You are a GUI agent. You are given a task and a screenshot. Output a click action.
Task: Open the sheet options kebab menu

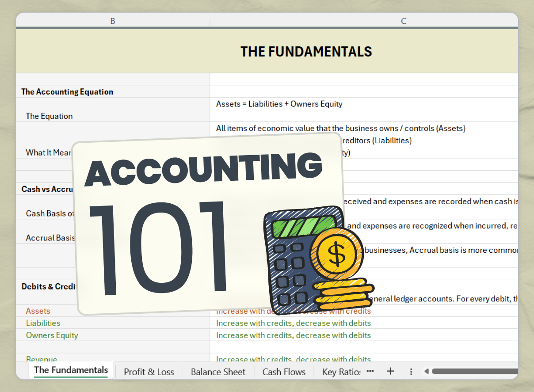[x=411, y=371]
